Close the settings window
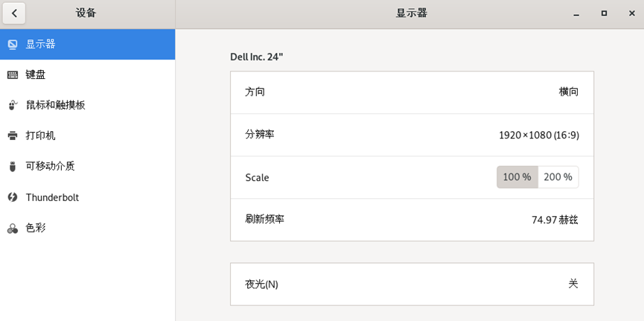The height and width of the screenshot is (321, 644). pos(631,13)
